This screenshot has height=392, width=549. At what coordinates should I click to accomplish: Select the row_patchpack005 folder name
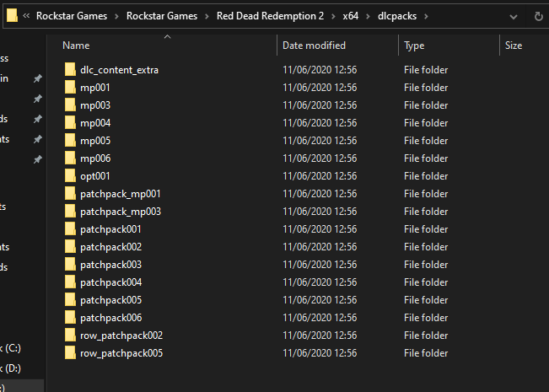coord(121,353)
